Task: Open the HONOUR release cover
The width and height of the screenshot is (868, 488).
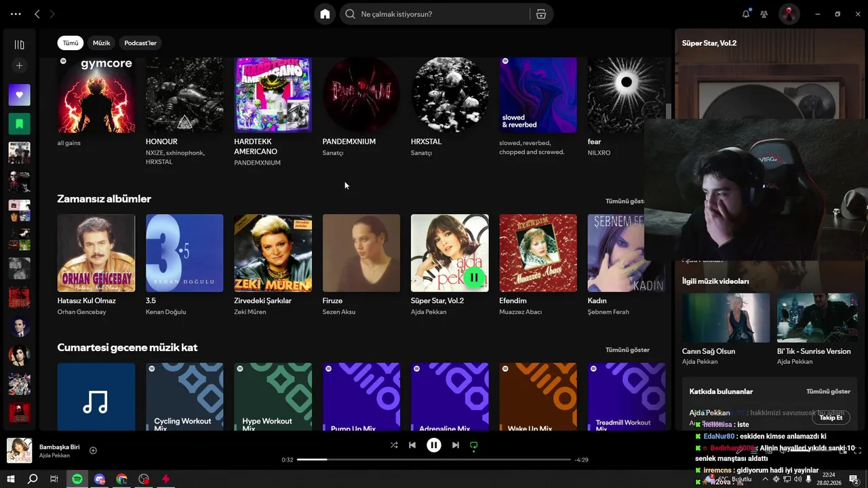Action: point(184,95)
